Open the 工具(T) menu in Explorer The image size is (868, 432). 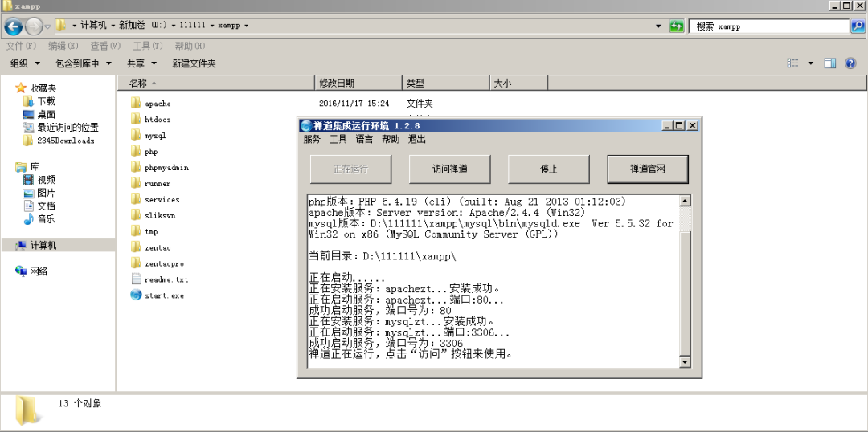[x=148, y=45]
